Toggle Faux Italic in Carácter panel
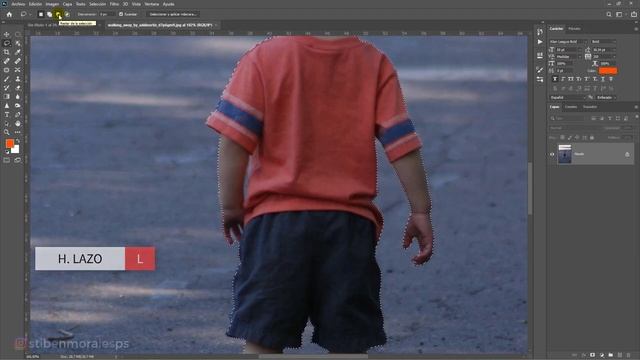The height and width of the screenshot is (360, 640). coord(563,79)
